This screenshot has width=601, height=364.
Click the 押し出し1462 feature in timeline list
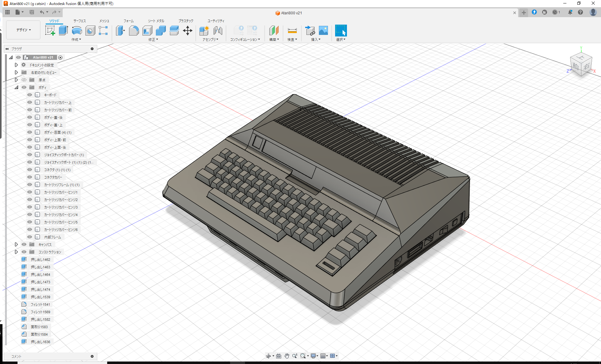[x=40, y=259]
